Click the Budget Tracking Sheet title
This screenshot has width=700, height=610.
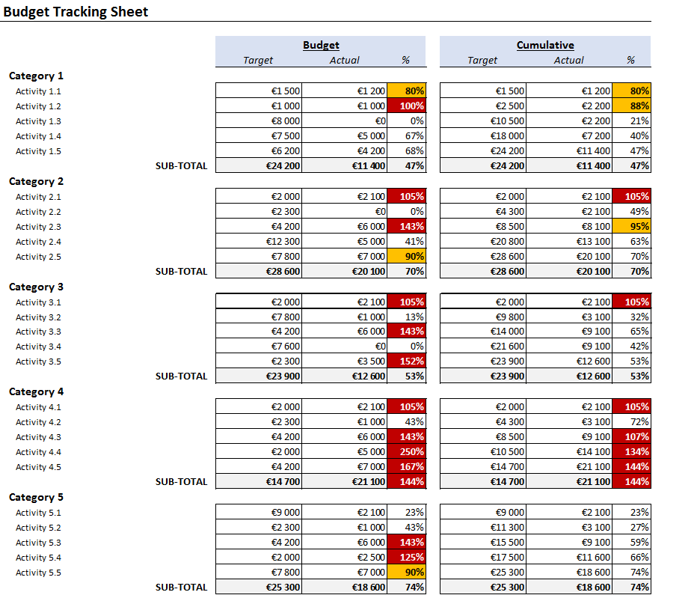click(x=76, y=12)
